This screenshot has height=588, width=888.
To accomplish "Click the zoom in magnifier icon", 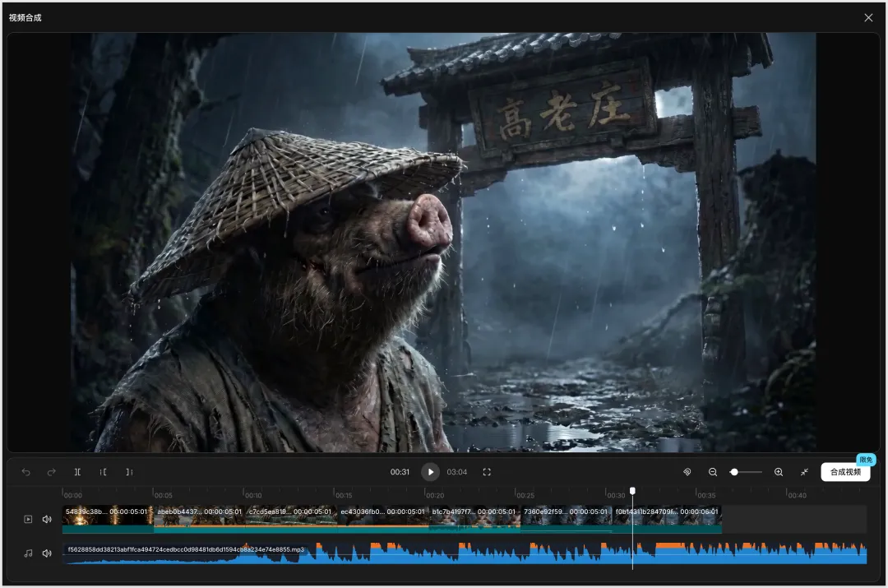I will (x=779, y=472).
